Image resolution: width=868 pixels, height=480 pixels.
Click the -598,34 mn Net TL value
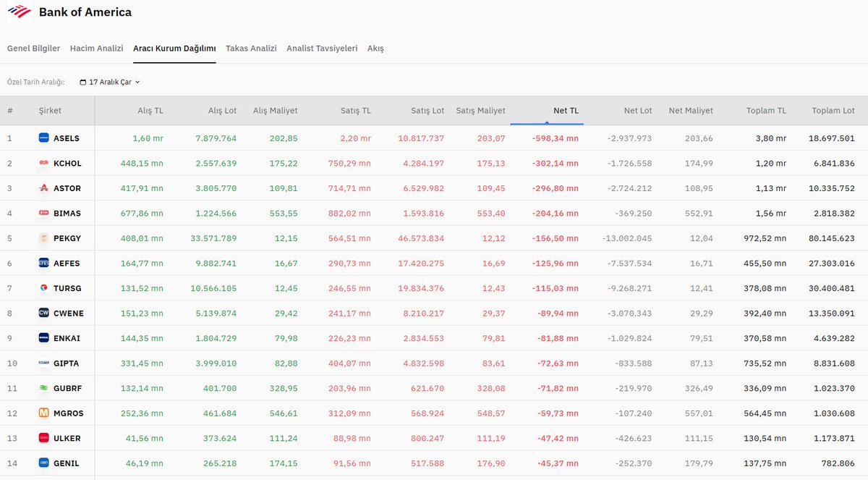[x=555, y=138]
